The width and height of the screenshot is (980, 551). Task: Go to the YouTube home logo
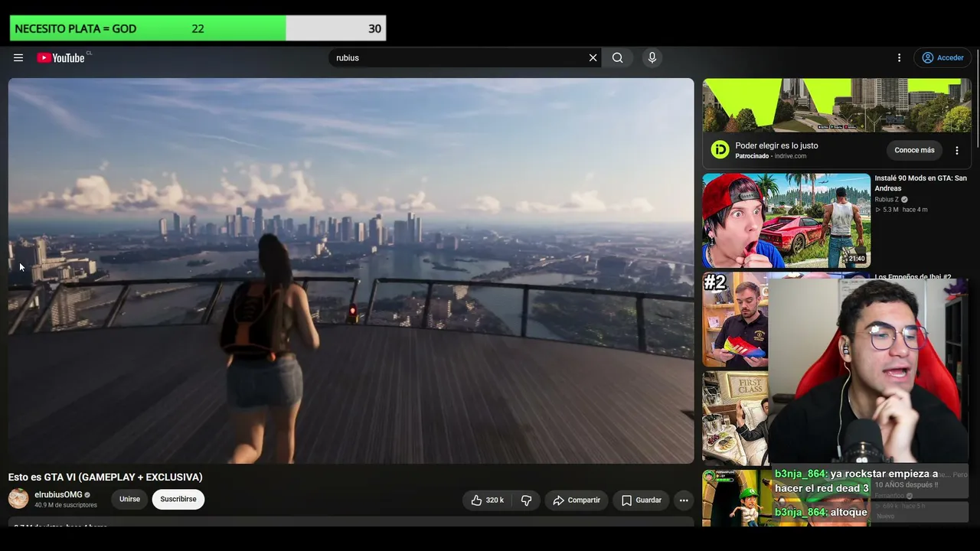[x=60, y=58]
